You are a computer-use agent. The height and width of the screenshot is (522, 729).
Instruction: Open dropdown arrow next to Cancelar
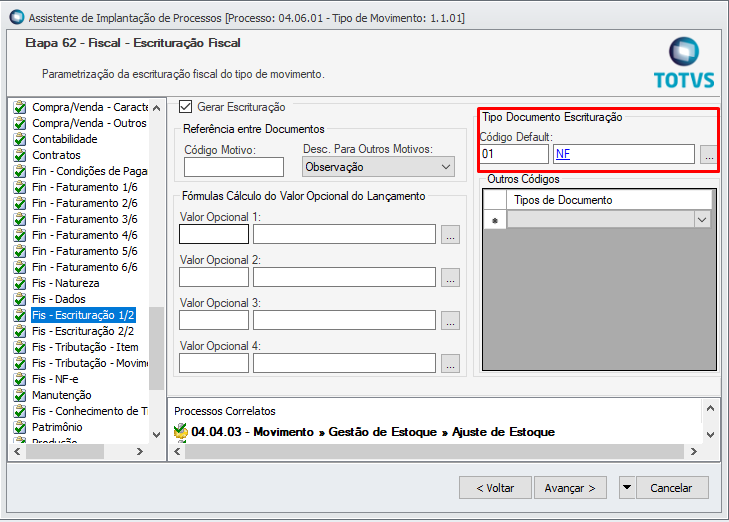pos(627,488)
